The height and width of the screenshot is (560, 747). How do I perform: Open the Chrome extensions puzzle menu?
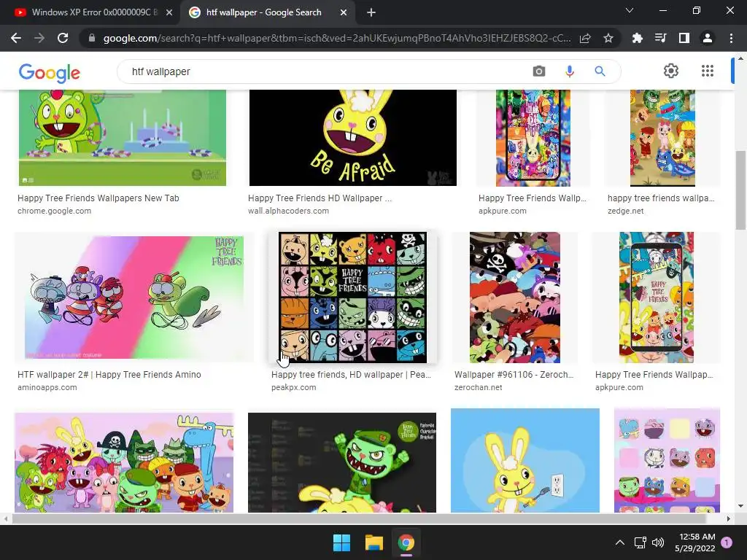pyautogui.click(x=637, y=38)
